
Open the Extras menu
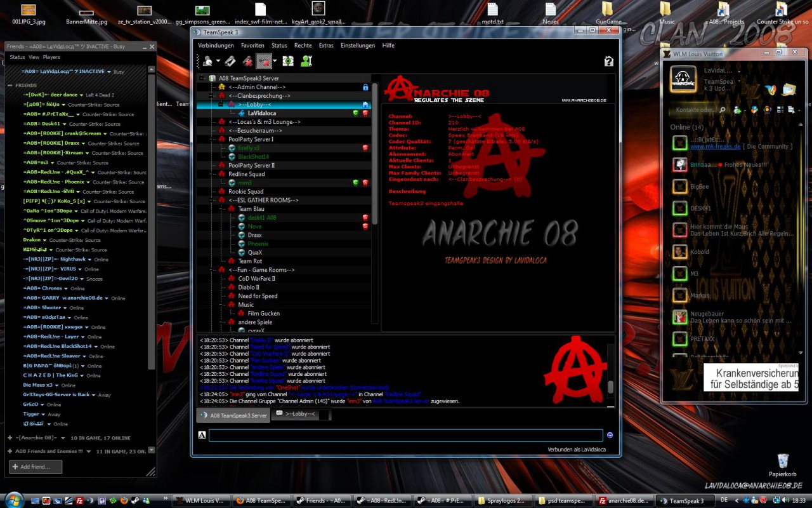(x=326, y=46)
